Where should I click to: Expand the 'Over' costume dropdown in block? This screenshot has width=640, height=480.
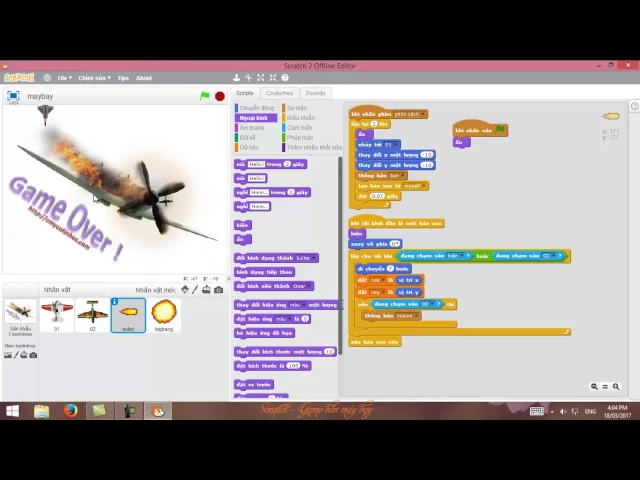coord(307,286)
